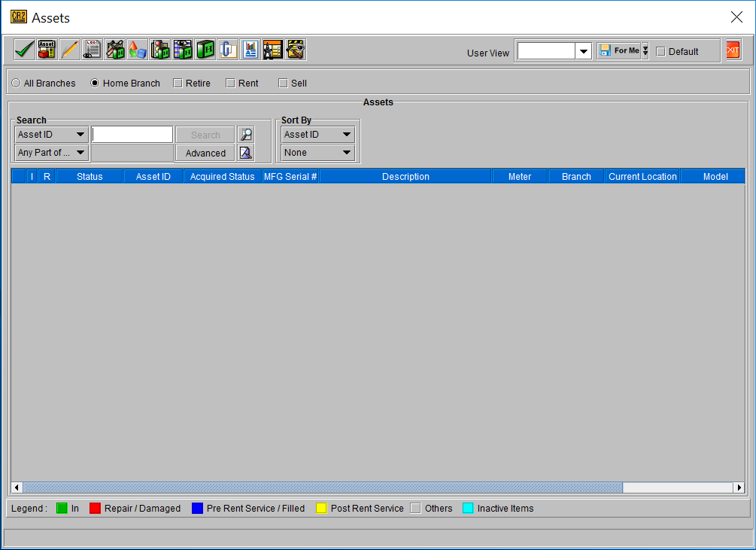The image size is (756, 550).
Task: Click the Branch column header
Action: (576, 176)
